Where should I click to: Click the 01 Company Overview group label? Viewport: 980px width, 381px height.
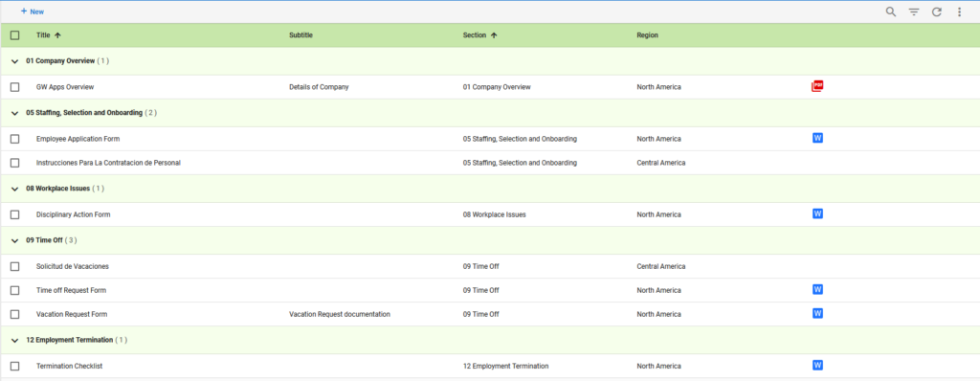(60, 61)
